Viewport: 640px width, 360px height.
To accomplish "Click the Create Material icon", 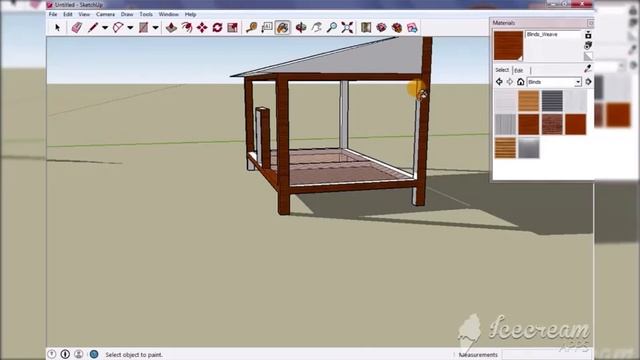I will (x=588, y=45).
